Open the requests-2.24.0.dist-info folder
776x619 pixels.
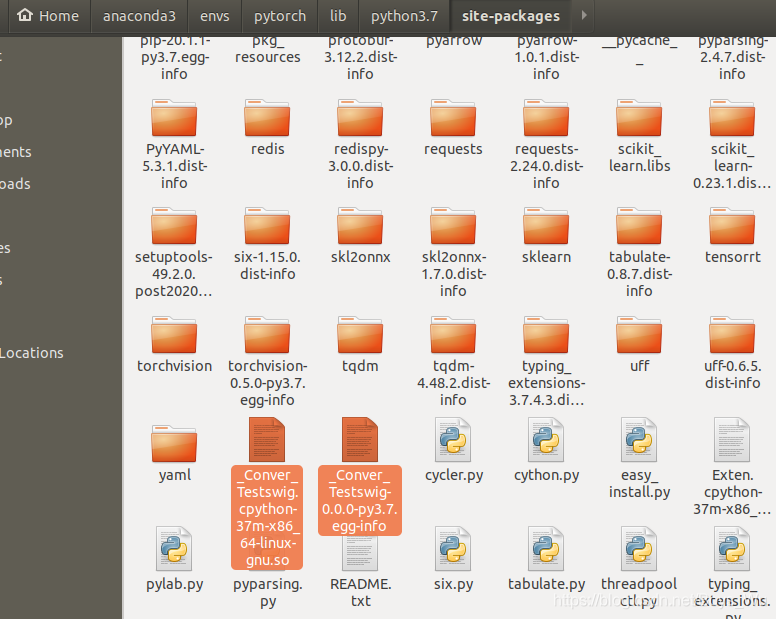[x=546, y=118]
